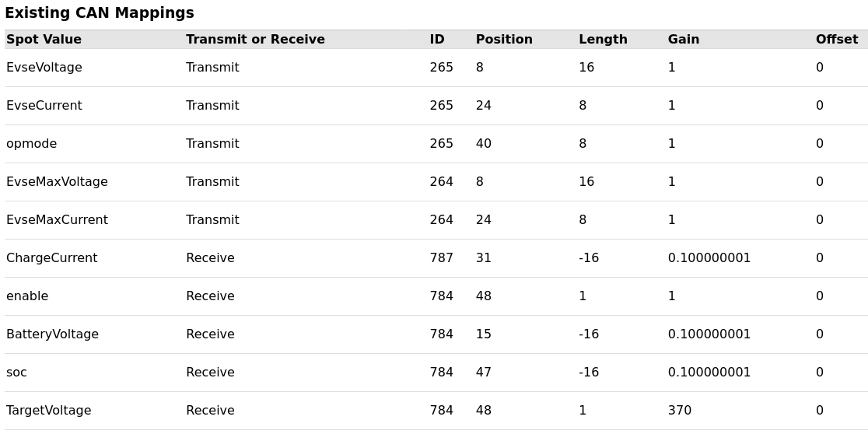The image size is (868, 441).
Task: Click the Transmit or Receive column header
Action: pyautogui.click(x=255, y=40)
